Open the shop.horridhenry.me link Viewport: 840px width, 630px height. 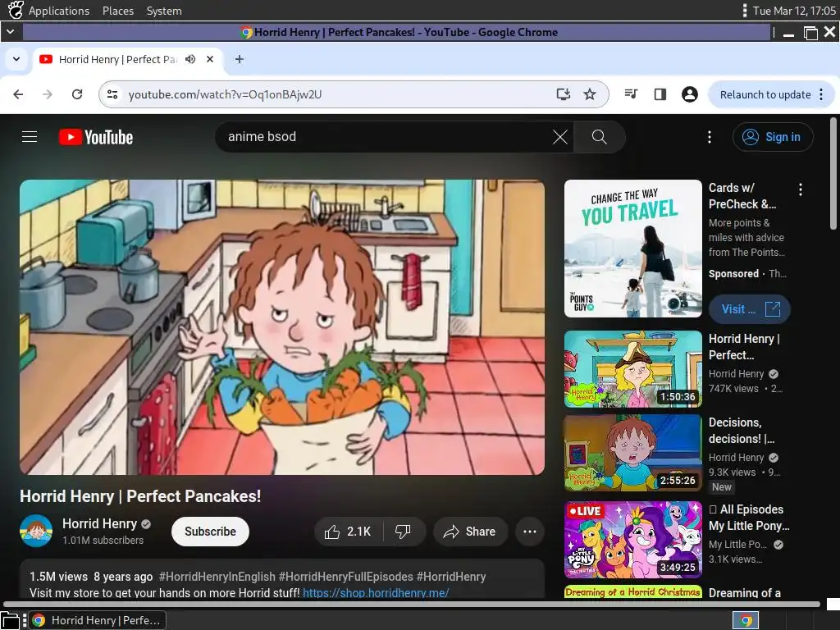[x=376, y=592]
